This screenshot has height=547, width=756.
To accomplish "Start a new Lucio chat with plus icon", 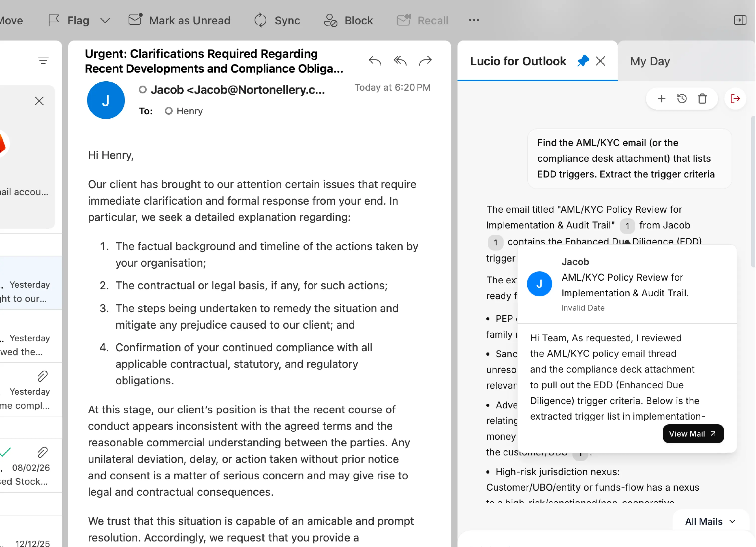I will coord(661,99).
